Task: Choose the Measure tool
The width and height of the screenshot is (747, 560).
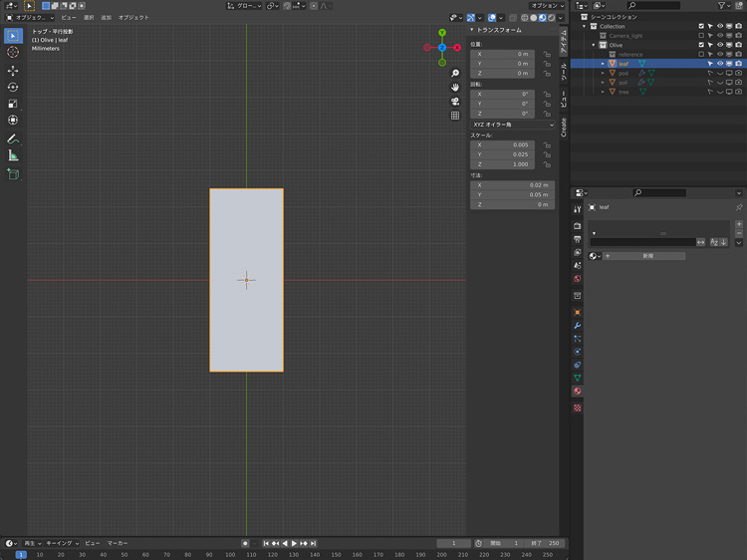Action: pos(13,155)
